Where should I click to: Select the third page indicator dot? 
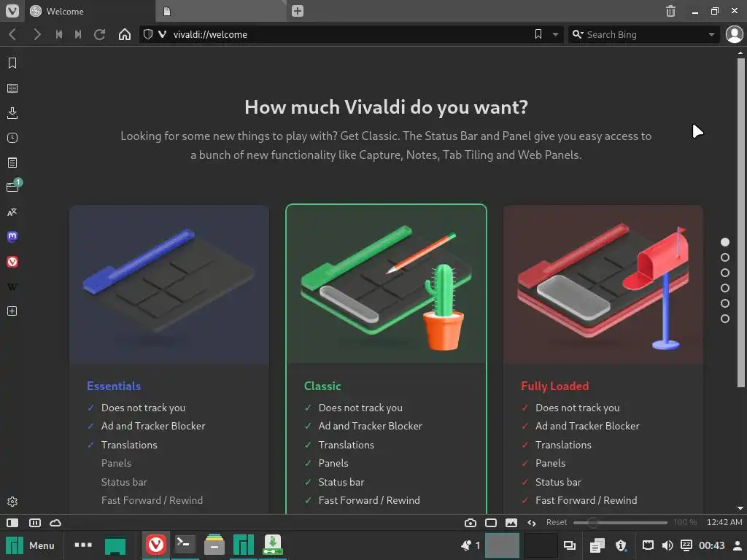[725, 273]
